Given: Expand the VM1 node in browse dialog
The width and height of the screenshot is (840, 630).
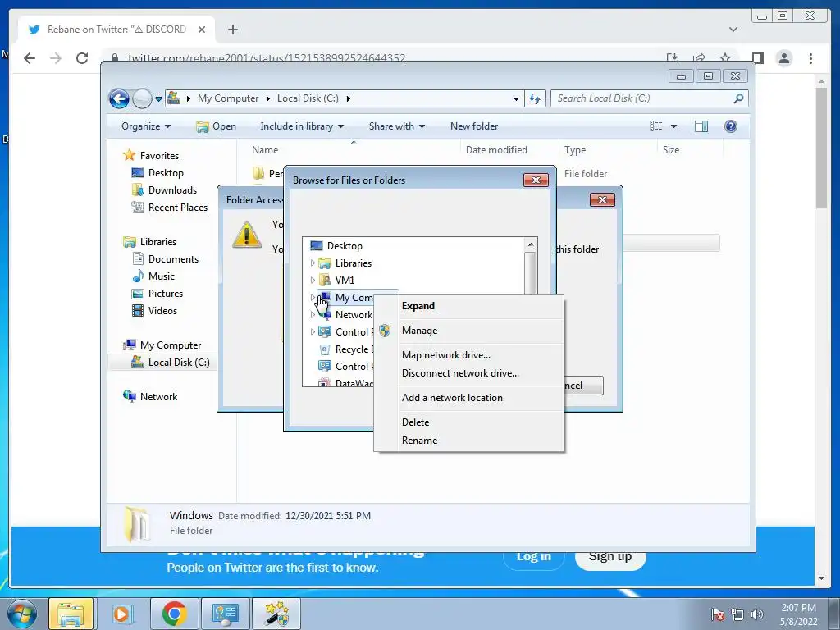Looking at the screenshot, I should click(313, 281).
